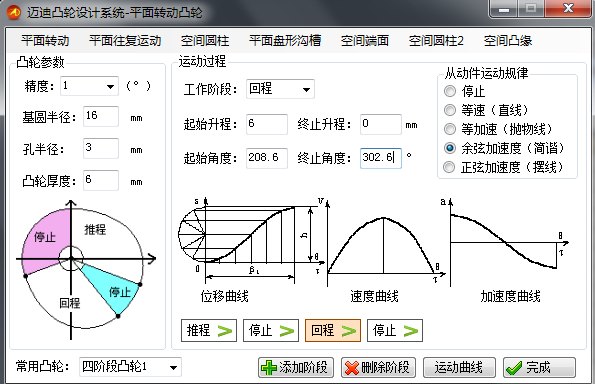Close the cam design window

point(568,9)
